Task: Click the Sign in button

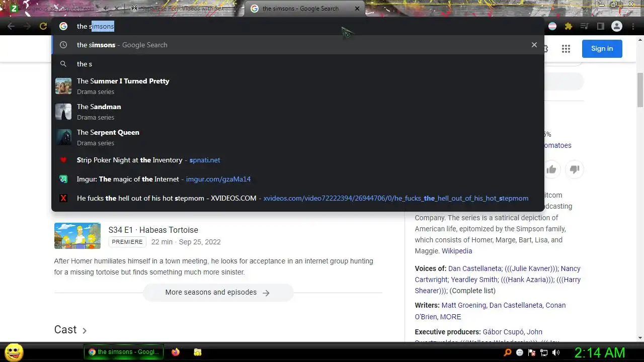Action: [602, 49]
